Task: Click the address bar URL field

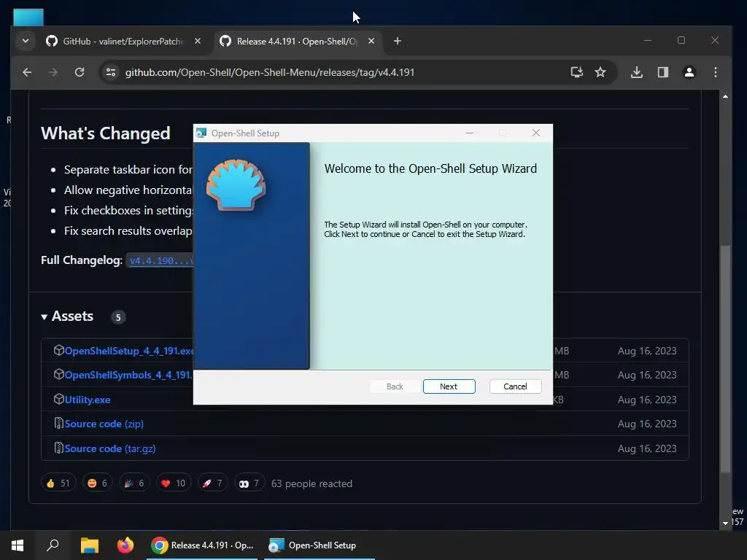Action: [270, 72]
